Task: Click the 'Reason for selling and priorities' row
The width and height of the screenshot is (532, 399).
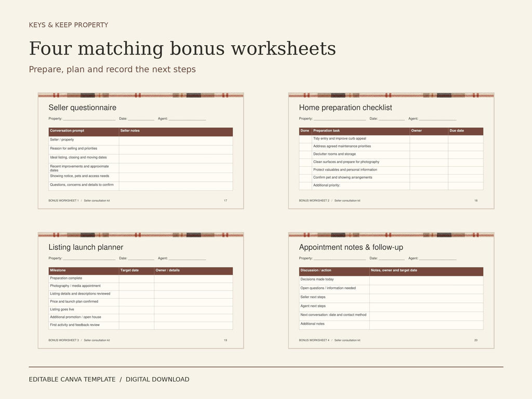Action: click(x=140, y=149)
